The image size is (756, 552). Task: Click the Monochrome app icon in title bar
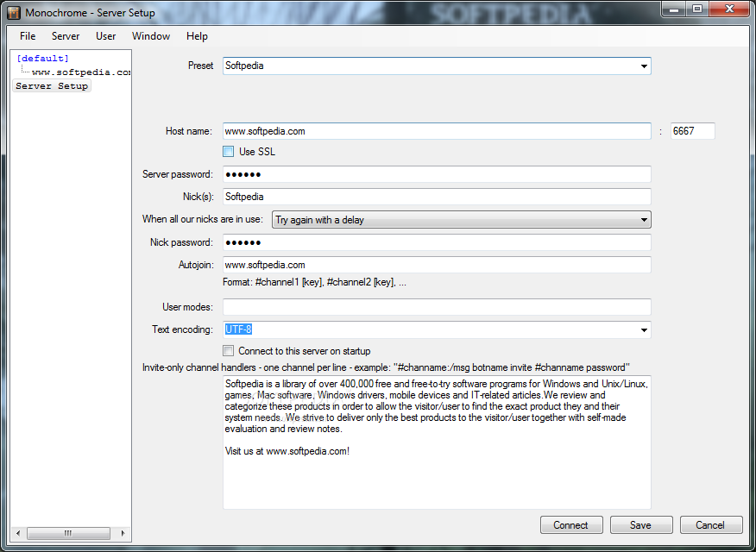coord(14,13)
